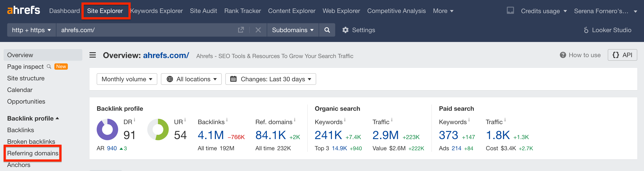
Task: Click the monitor notifications icon
Action: tap(510, 10)
